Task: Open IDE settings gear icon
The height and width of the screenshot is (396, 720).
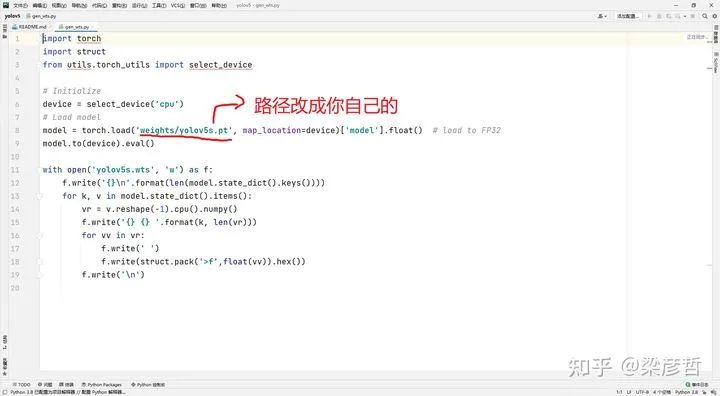Action: click(714, 16)
